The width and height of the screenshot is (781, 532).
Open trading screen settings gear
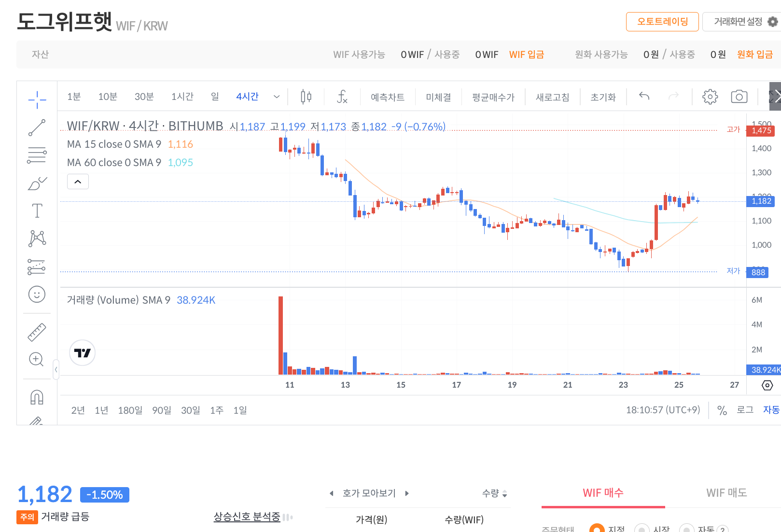coord(773,22)
